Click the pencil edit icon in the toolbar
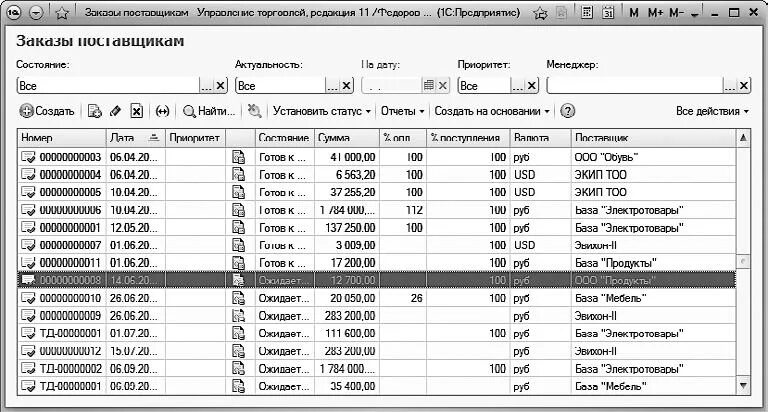This screenshot has width=768, height=412. point(116,111)
